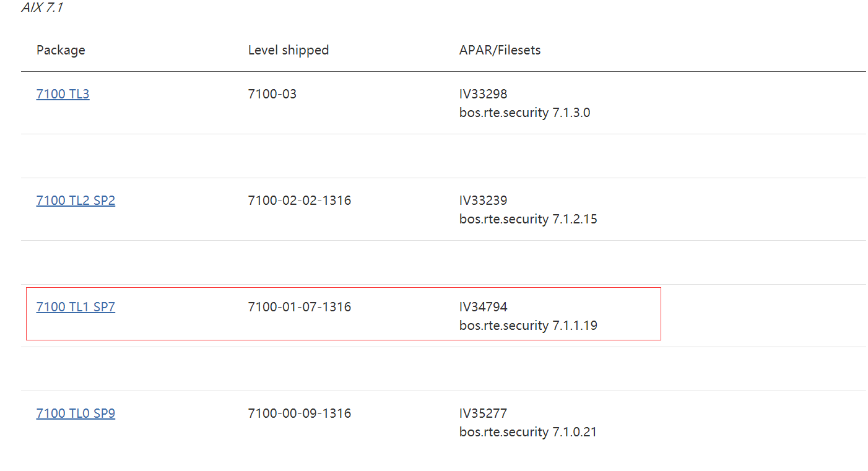Open the 7100 TL2 SP2 package link
This screenshot has height=471, width=868.
coord(76,201)
